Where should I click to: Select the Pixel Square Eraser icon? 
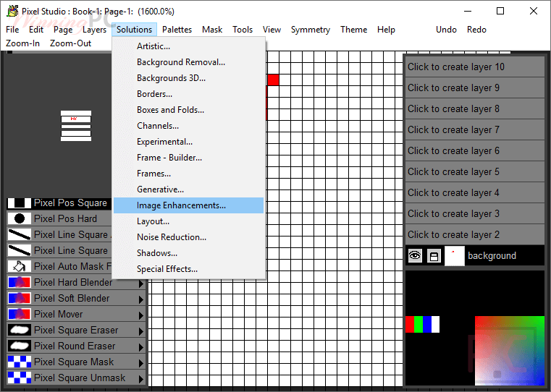[20, 330]
